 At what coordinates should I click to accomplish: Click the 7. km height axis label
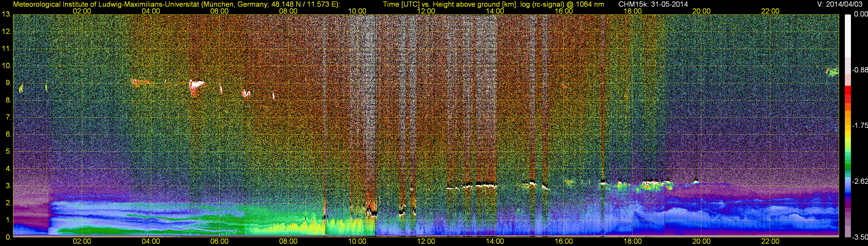pyautogui.click(x=9, y=117)
